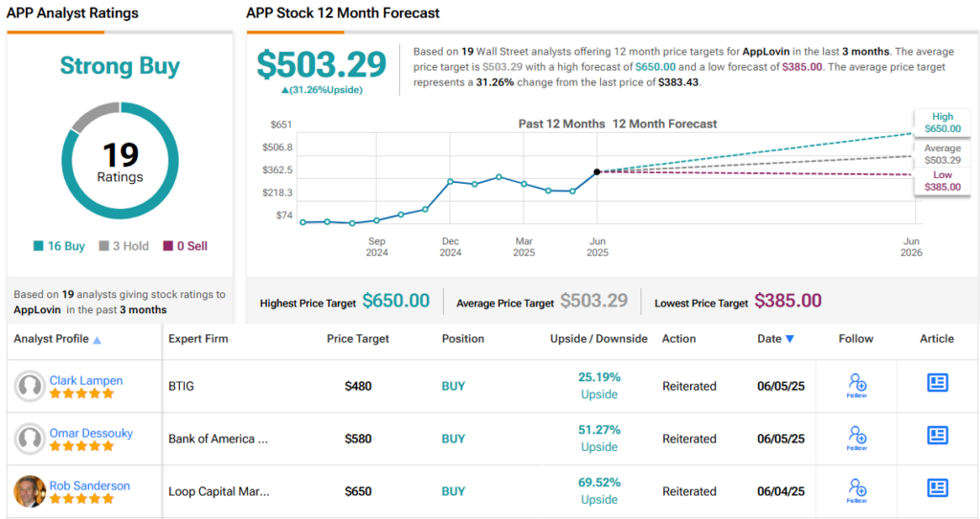The height and width of the screenshot is (519, 980).
Task: Click Rob Sanderson's five-star rating
Action: (82, 498)
